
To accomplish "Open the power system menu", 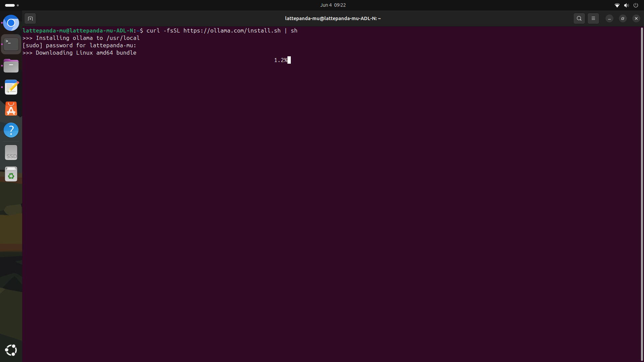I will point(636,5).
